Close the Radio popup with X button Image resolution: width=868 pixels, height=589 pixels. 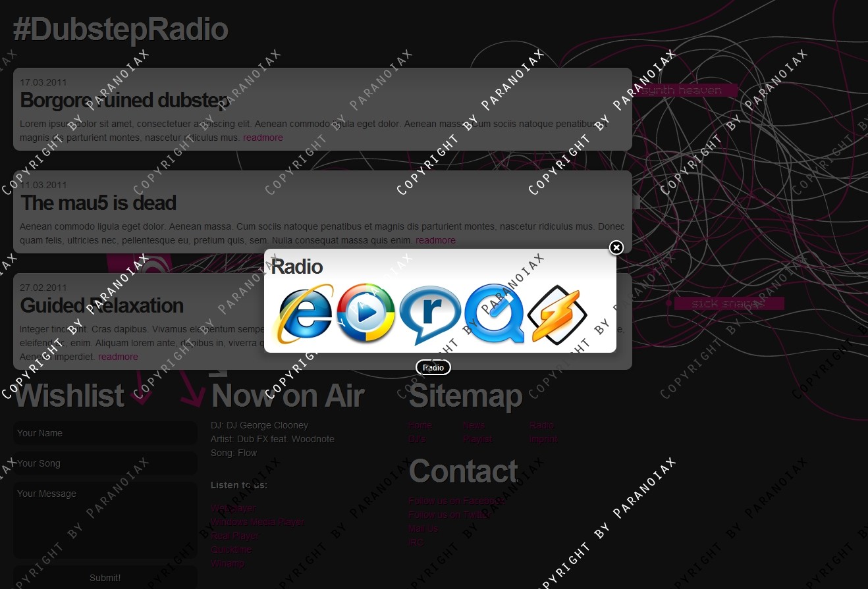616,247
